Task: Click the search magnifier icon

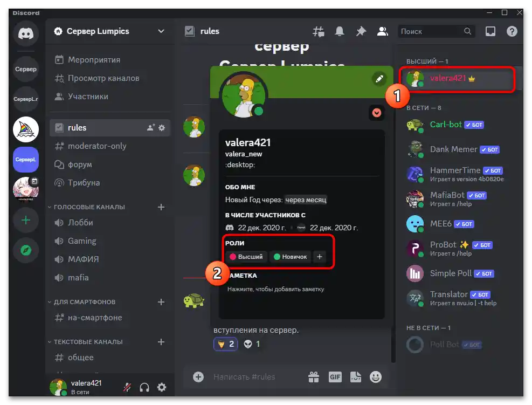Action: [467, 31]
